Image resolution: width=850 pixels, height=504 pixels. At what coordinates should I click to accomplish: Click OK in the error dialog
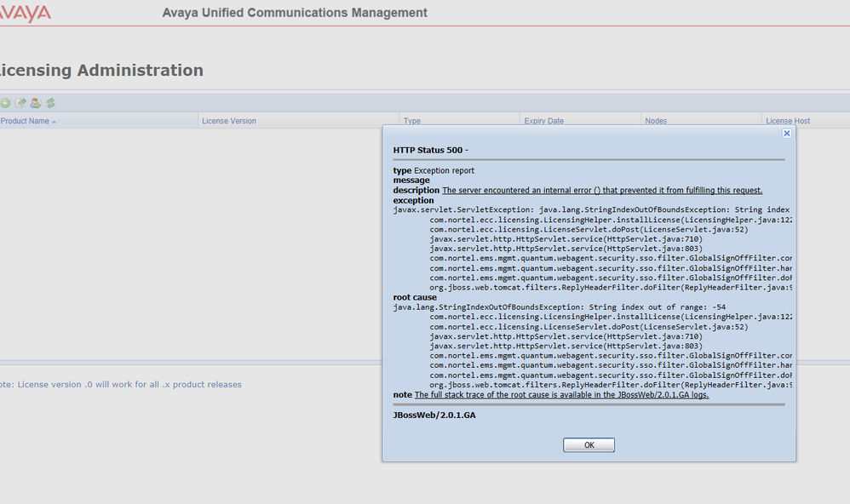[589, 445]
